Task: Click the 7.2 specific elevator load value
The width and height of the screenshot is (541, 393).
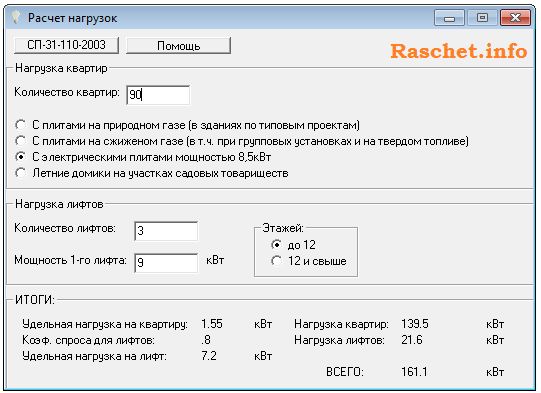Action: pyautogui.click(x=209, y=356)
